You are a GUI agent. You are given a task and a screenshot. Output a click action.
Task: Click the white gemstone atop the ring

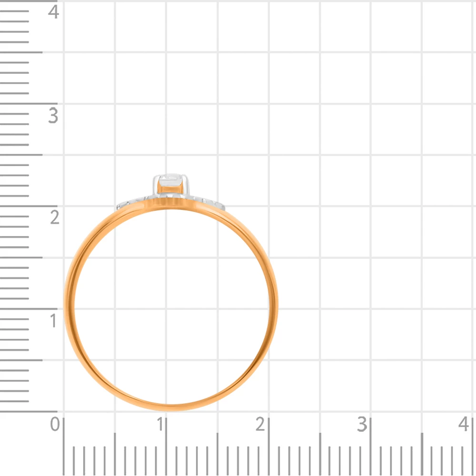171,183
